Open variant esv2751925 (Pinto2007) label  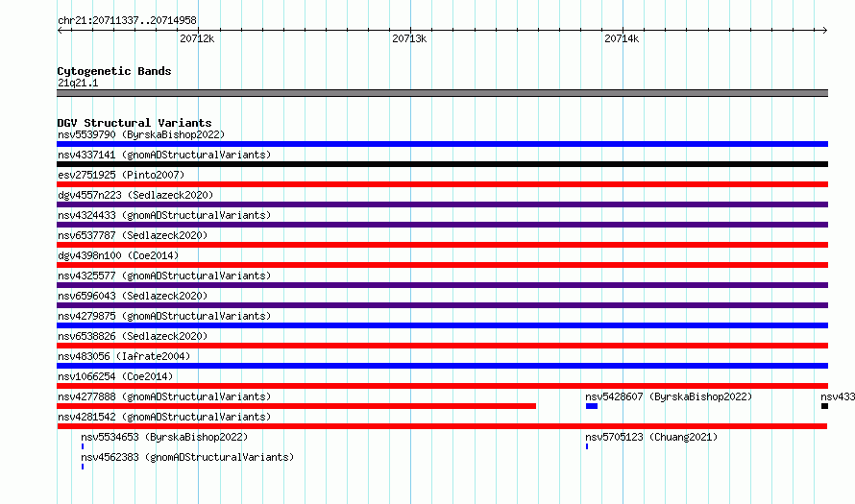point(121,175)
